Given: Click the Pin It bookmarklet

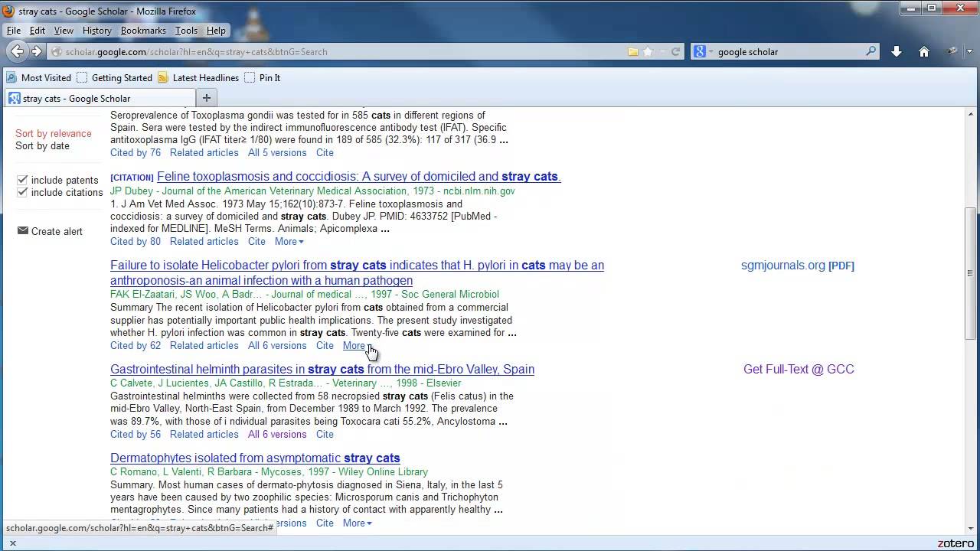Looking at the screenshot, I should tap(263, 78).
